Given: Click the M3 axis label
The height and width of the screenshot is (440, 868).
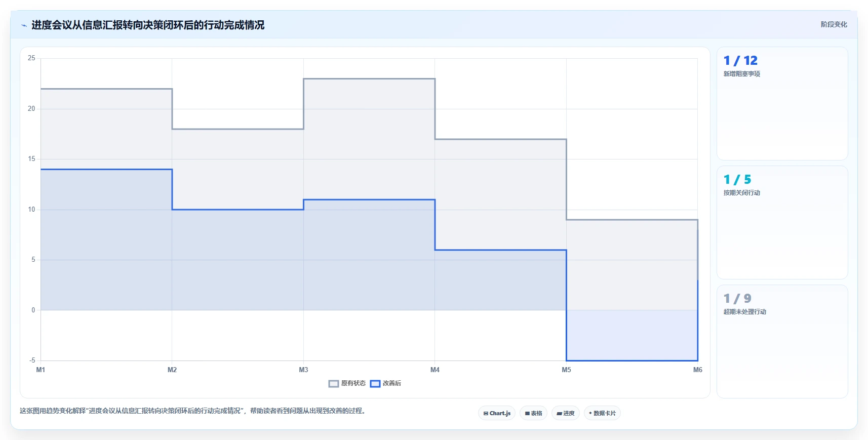Looking at the screenshot, I should click(303, 370).
